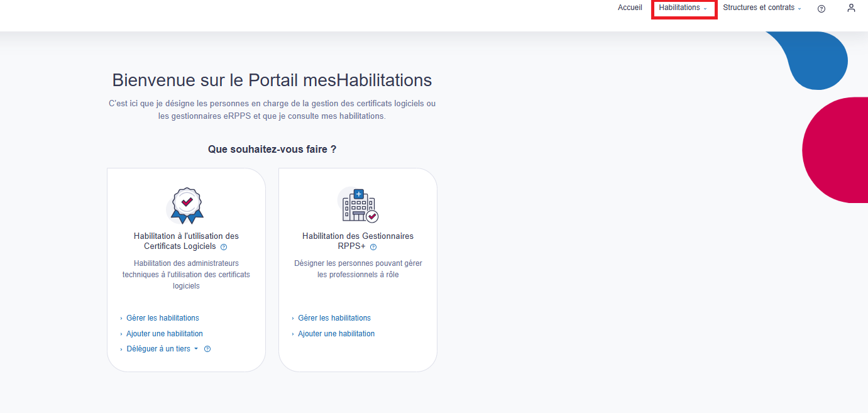This screenshot has height=413, width=868.
Task: Expand the Habilitations dropdown menu
Action: click(683, 8)
